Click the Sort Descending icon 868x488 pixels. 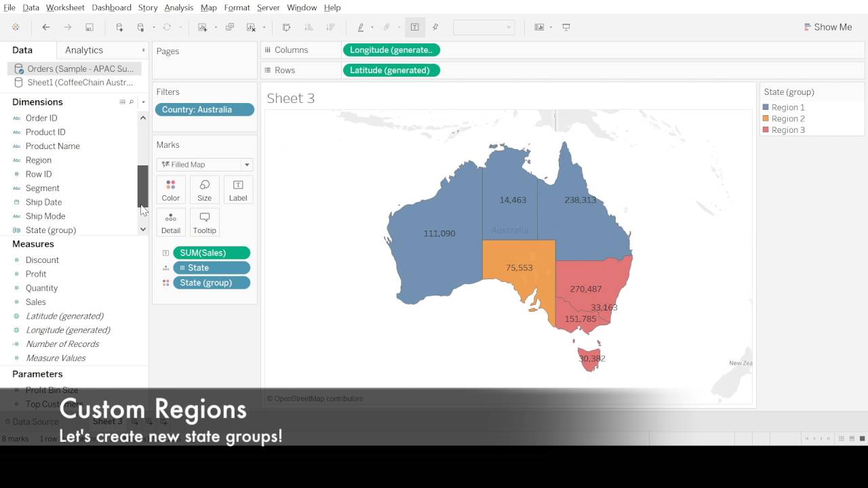click(330, 27)
